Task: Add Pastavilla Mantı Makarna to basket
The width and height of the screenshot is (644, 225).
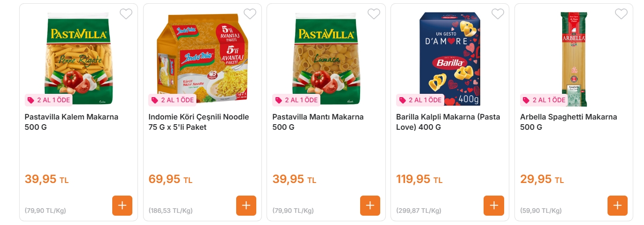Action: [370, 205]
